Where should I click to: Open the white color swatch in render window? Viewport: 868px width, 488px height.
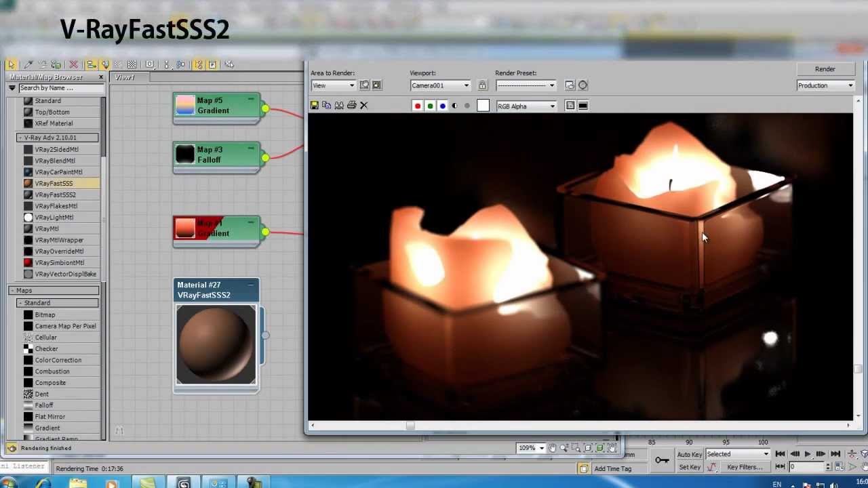(x=483, y=106)
